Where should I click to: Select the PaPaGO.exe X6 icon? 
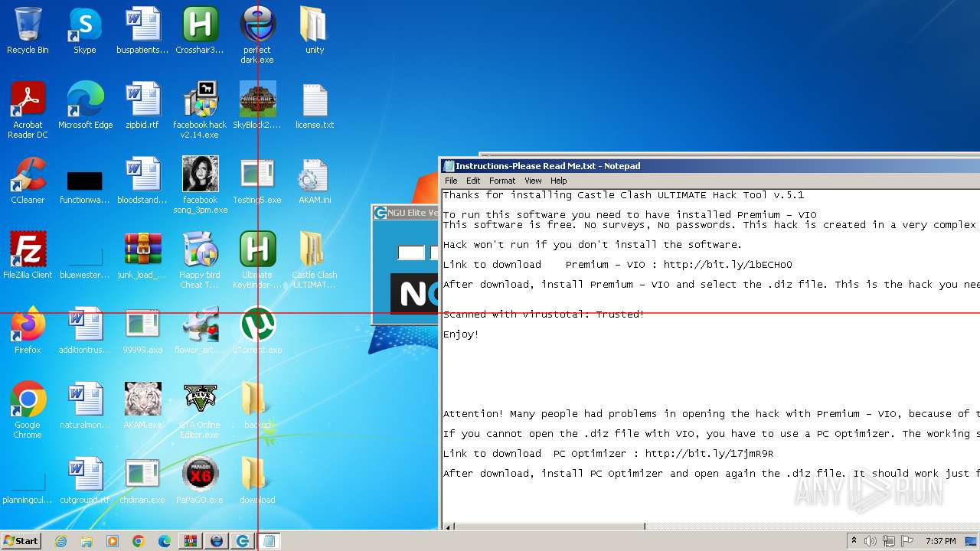pos(200,481)
